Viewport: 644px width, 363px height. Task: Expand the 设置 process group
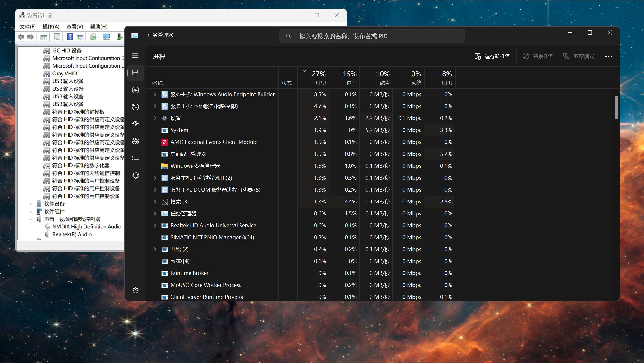point(155,118)
